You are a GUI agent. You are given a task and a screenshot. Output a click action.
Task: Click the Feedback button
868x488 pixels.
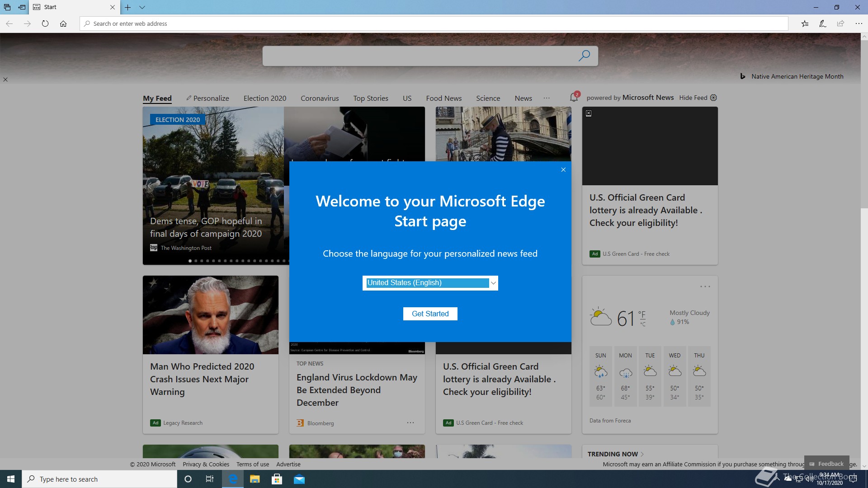pyautogui.click(x=826, y=464)
